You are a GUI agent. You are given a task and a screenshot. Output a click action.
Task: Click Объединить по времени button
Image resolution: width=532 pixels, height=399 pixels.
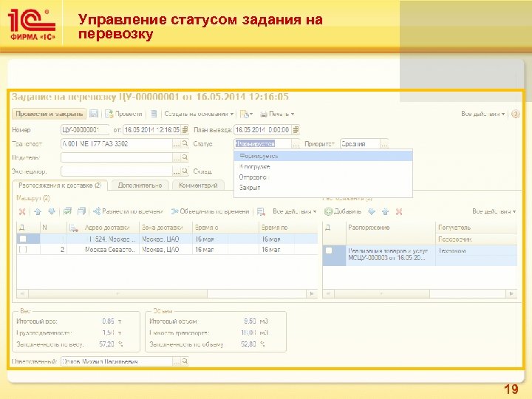pyautogui.click(x=210, y=211)
